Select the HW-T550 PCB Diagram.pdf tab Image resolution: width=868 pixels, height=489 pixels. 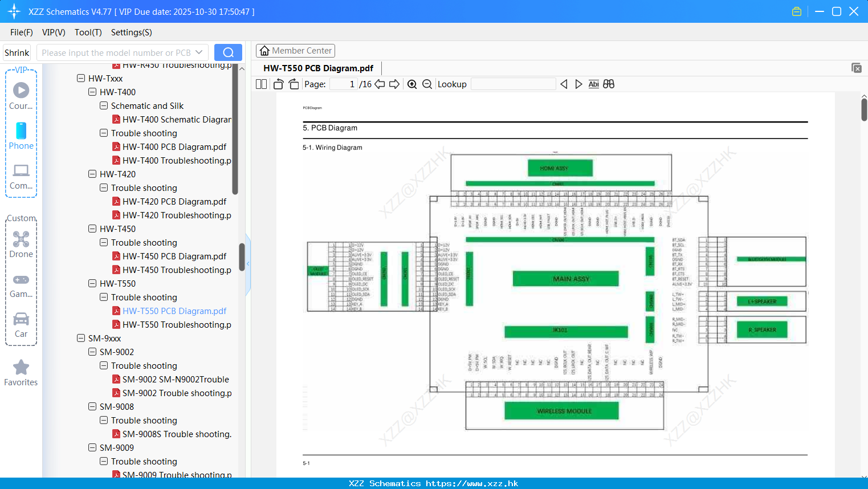coord(318,68)
